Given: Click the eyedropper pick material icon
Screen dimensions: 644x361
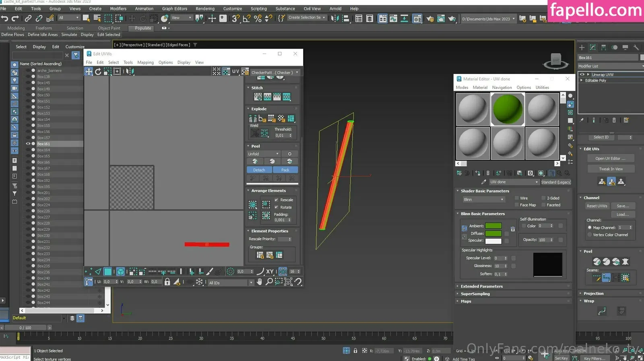Looking at the screenshot, I should coord(483,182).
